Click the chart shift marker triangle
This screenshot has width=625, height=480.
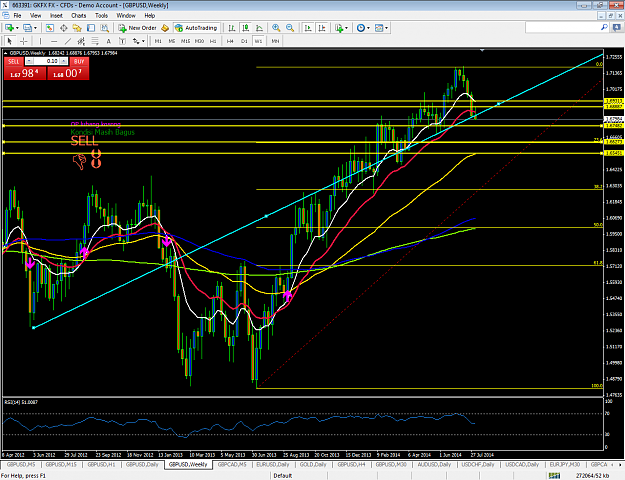point(482,51)
